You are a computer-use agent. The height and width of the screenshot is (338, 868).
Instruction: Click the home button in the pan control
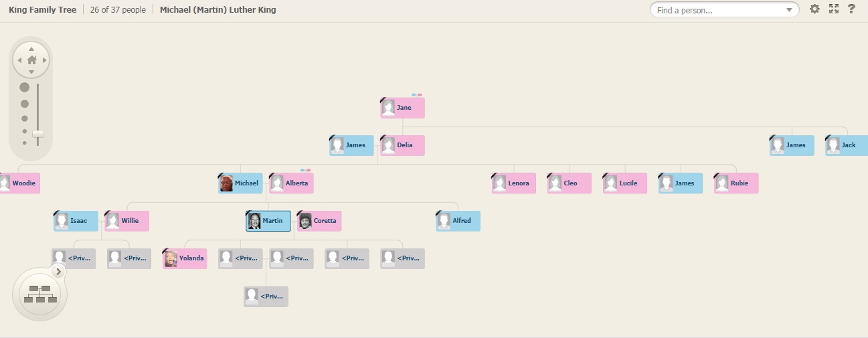tap(31, 60)
